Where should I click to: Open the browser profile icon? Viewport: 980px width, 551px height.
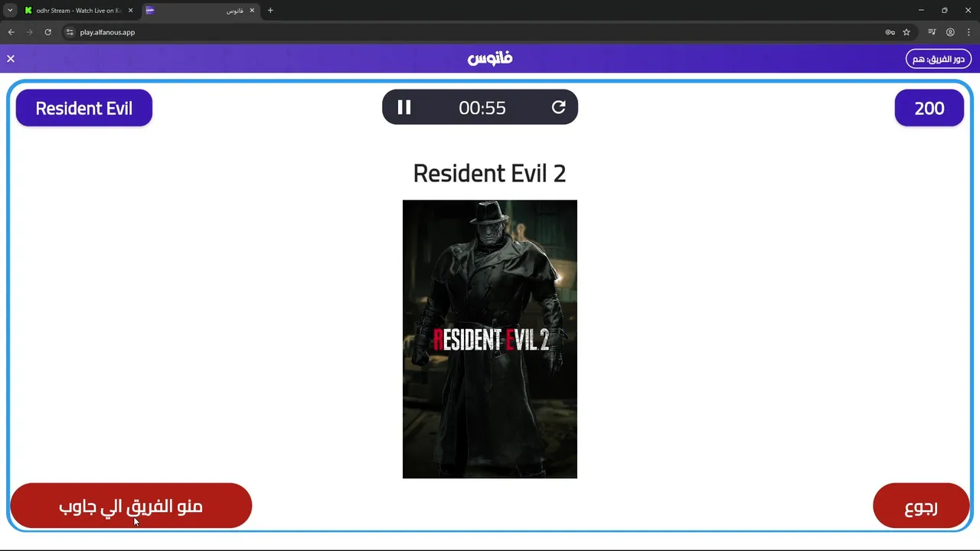950,32
